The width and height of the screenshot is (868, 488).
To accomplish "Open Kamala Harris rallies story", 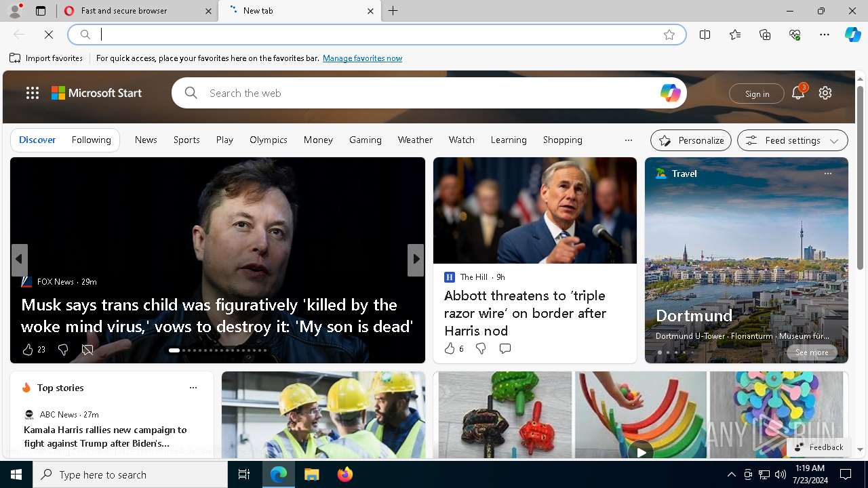I will click(x=105, y=436).
